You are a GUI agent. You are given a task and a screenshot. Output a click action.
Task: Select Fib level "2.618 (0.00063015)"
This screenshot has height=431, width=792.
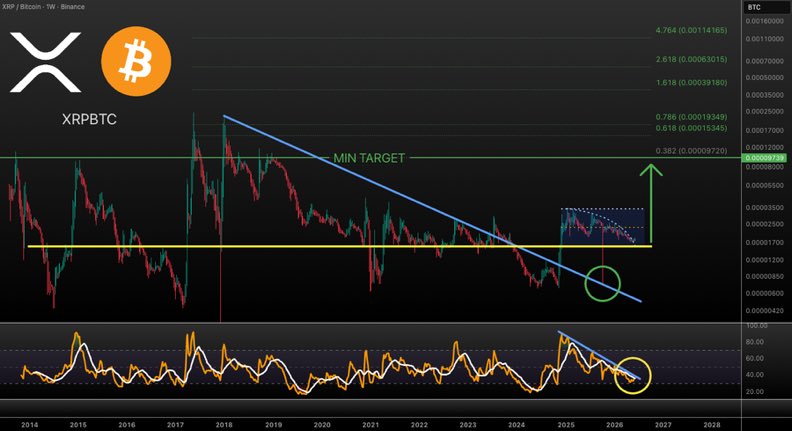691,59
